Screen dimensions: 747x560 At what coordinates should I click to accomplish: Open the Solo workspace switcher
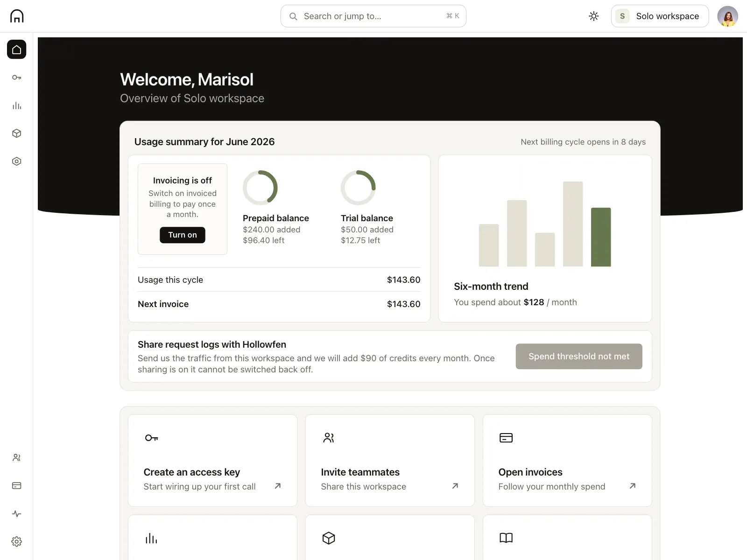click(660, 16)
